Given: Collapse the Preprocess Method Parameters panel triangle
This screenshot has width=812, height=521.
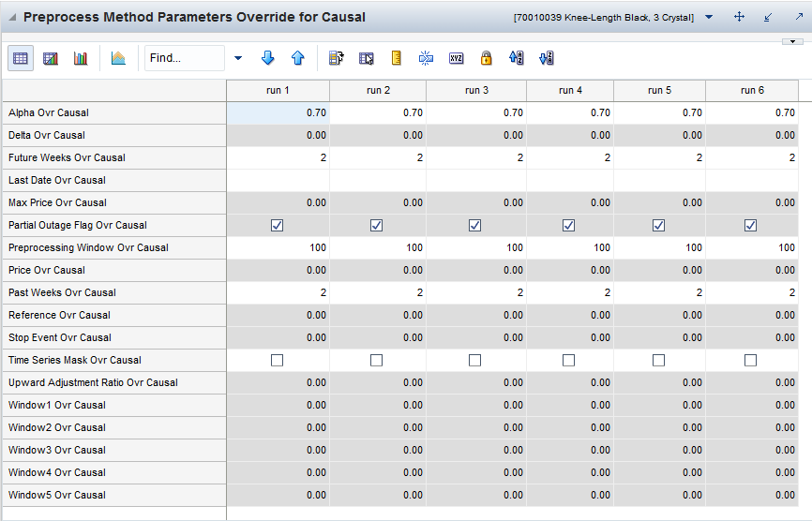Looking at the screenshot, I should tap(12, 17).
